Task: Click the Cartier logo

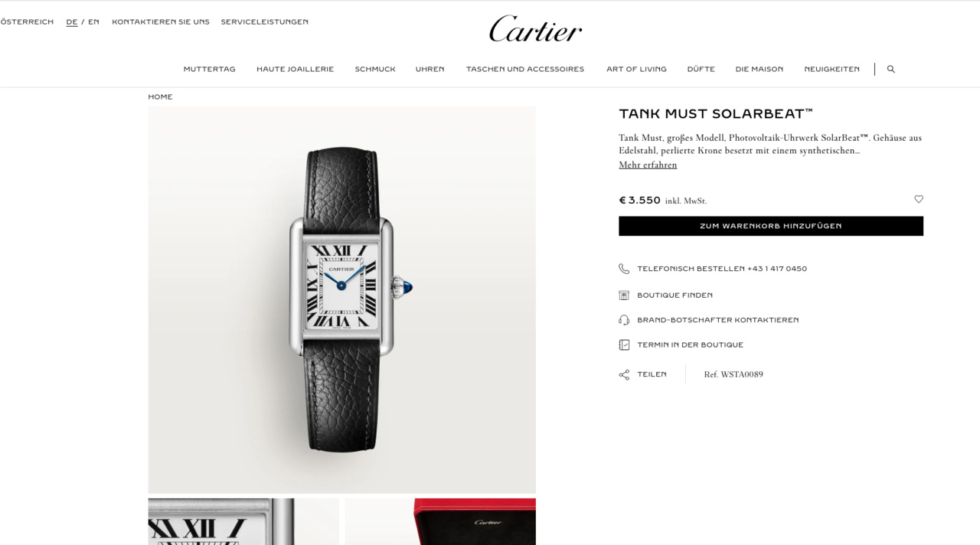Action: pos(535,29)
